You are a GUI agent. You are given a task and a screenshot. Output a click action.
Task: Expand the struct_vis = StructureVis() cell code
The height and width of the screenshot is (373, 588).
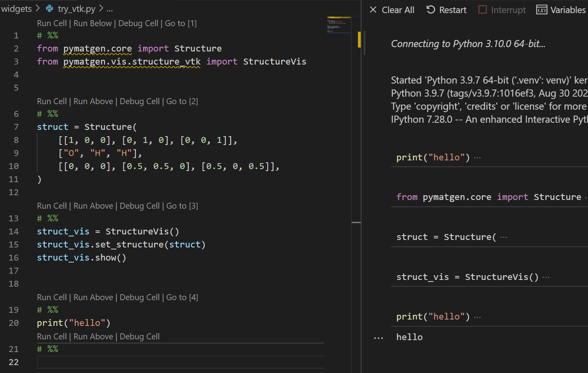click(x=546, y=277)
